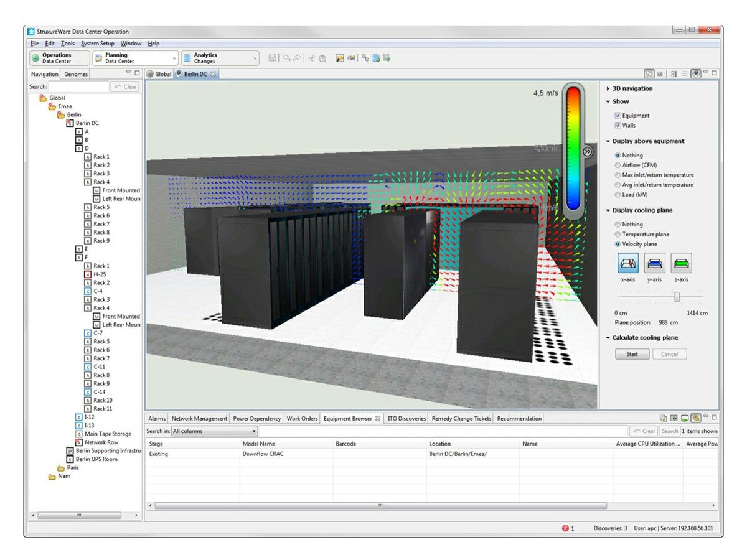
Task: Click the Network Row tree icon
Action: tap(79, 442)
